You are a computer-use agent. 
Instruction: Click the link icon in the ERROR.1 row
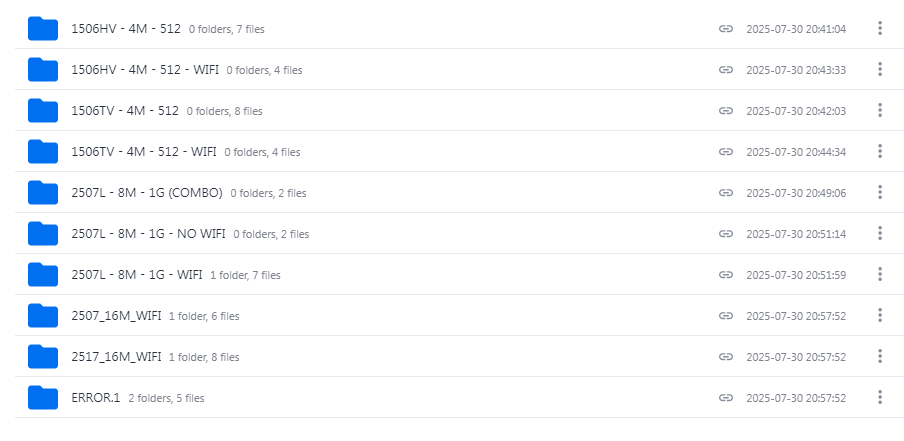727,398
